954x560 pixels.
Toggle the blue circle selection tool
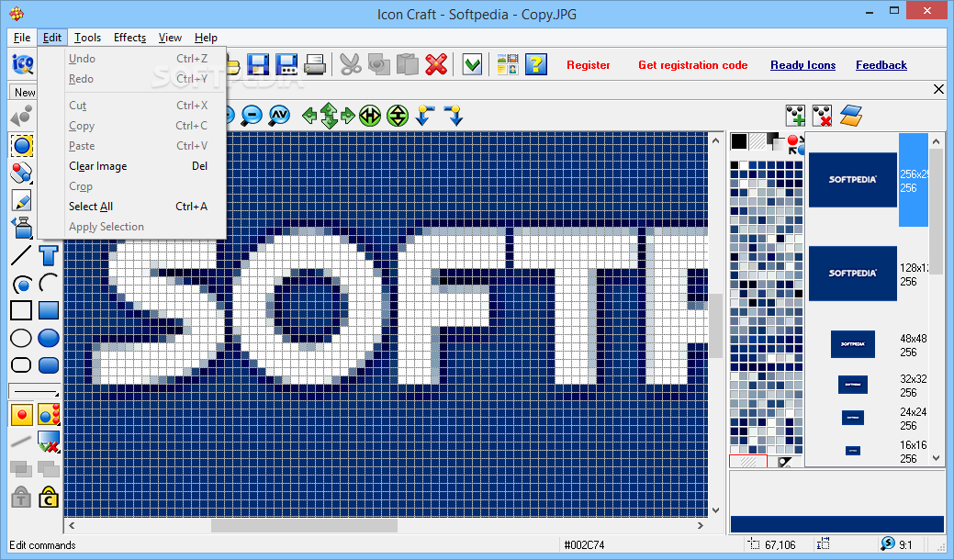(x=21, y=146)
